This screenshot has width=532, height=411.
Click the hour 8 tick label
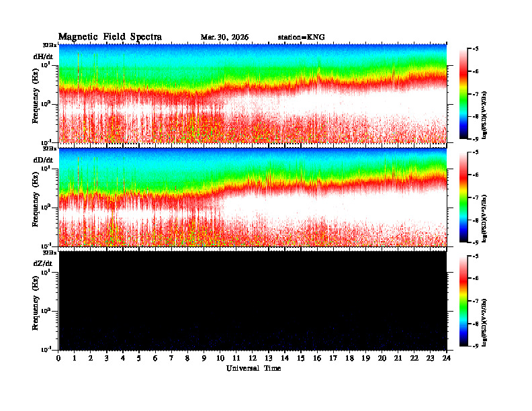187,359
